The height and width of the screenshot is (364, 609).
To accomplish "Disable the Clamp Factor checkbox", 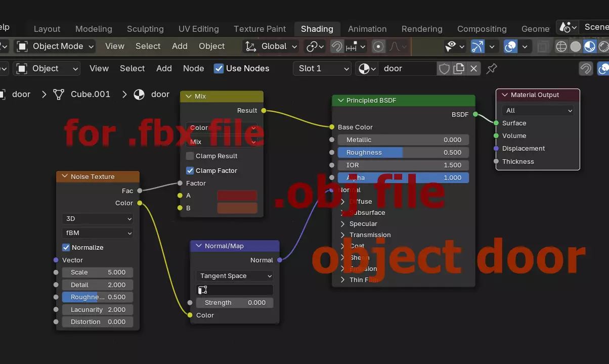I will pyautogui.click(x=190, y=171).
